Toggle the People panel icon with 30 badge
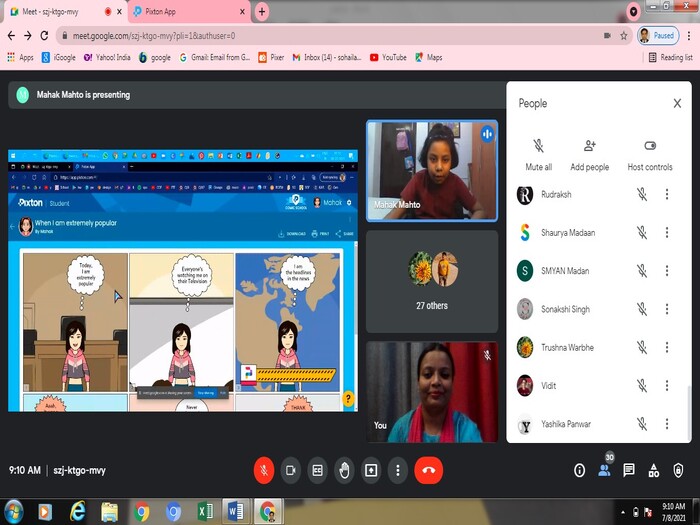This screenshot has height=525, width=700. [x=604, y=470]
